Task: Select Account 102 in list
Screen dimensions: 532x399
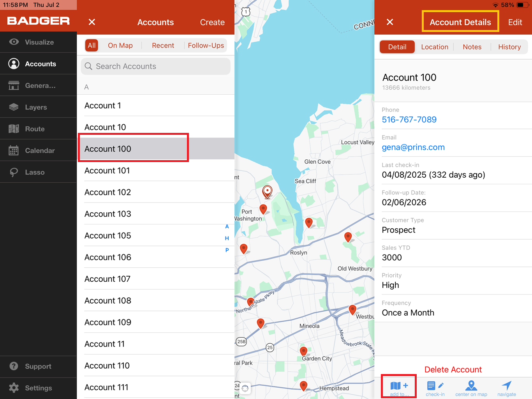Action: [156, 192]
